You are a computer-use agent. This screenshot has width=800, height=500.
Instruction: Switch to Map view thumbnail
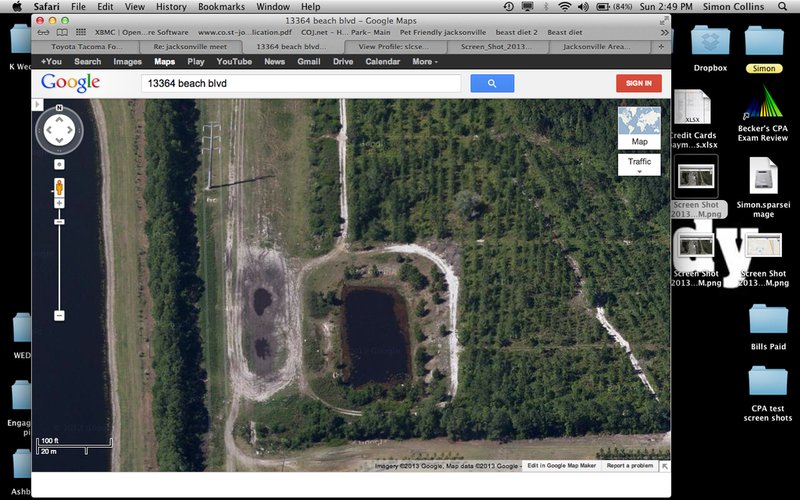click(639, 128)
